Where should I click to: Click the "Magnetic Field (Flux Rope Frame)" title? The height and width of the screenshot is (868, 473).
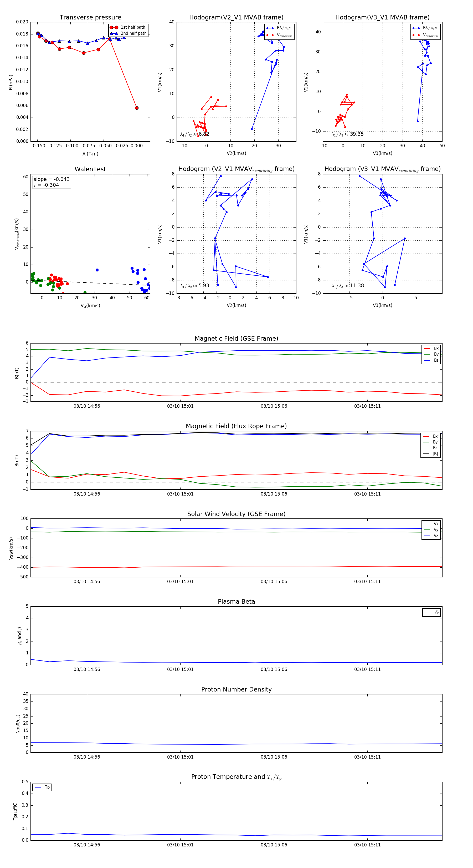(x=236, y=426)
